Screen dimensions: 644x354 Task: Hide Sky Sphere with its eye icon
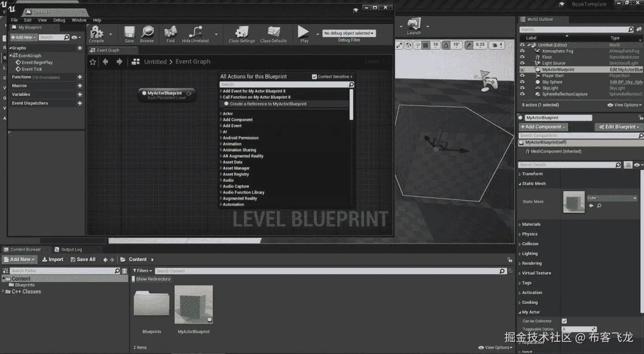[522, 82]
